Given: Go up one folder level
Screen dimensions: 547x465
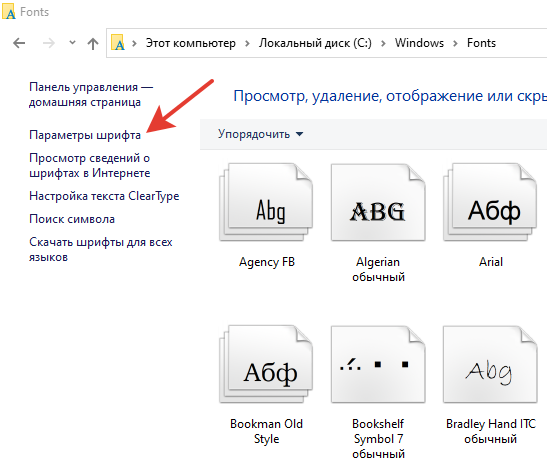Looking at the screenshot, I should pyautogui.click(x=93, y=43).
